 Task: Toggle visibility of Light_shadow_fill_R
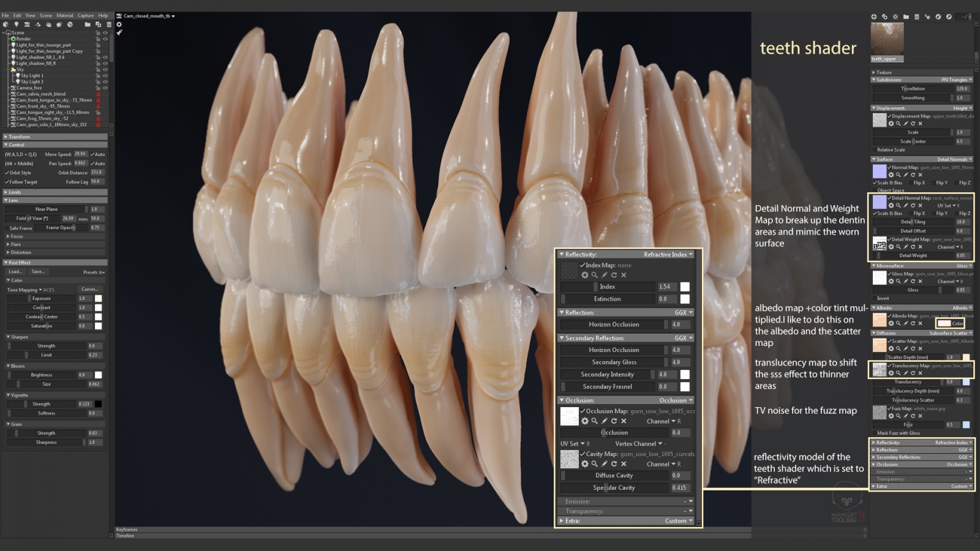tap(105, 64)
